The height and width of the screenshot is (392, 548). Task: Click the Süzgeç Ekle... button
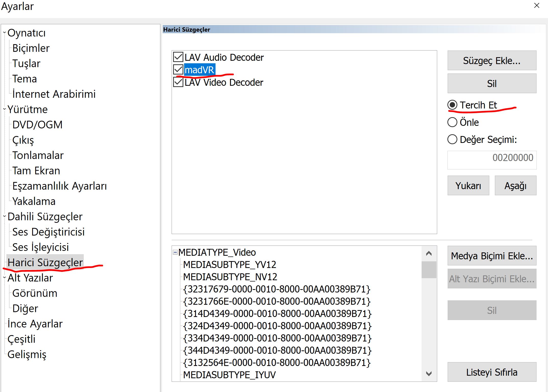(x=492, y=60)
